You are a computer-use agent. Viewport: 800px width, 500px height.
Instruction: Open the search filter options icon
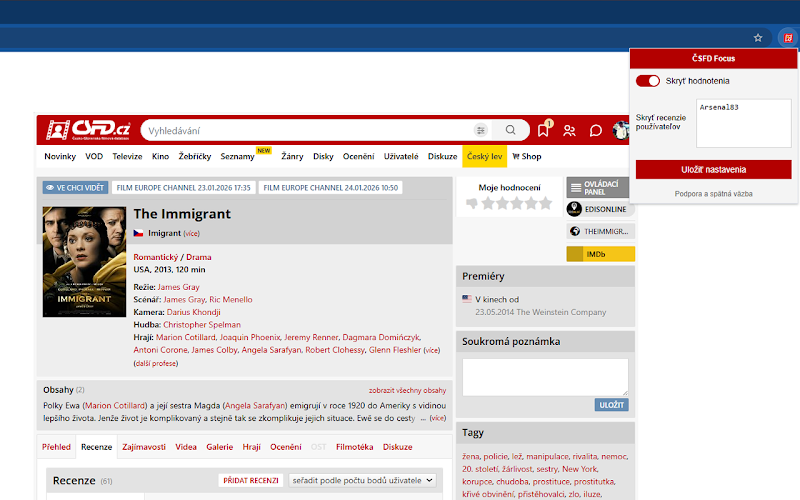[x=481, y=130]
